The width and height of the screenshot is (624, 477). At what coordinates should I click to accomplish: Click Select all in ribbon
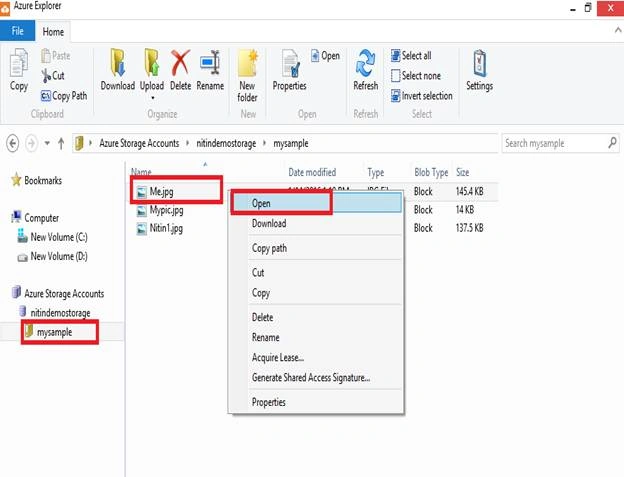pos(411,56)
